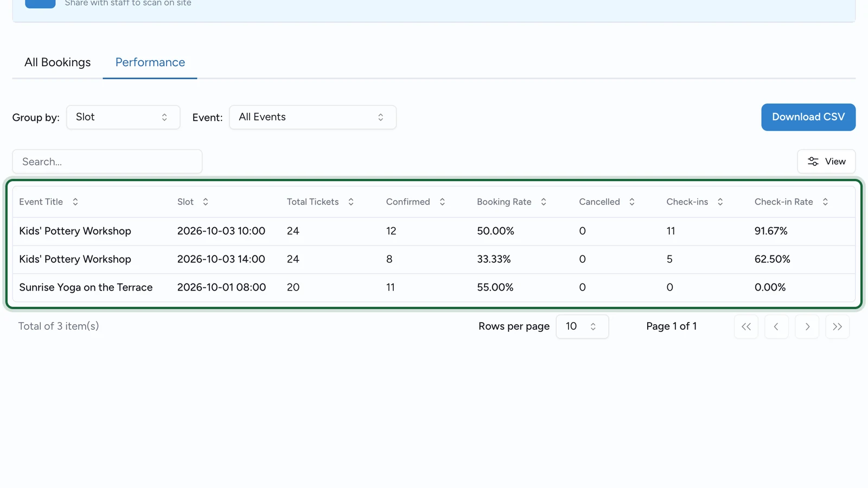This screenshot has width=868, height=488.
Task: Sort by Total Tickets column arrows
Action: coord(351,202)
